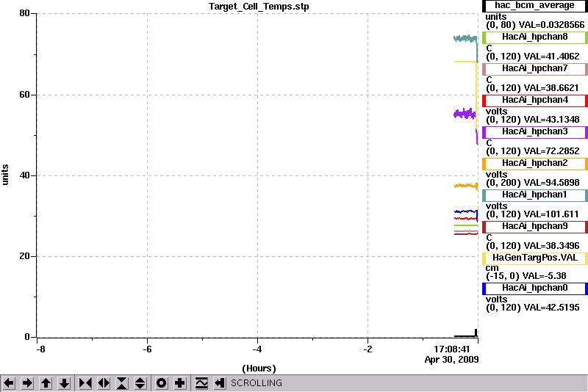Pan the graph down with down arrow
This screenshot has height=392, width=588.
pos(65,383)
